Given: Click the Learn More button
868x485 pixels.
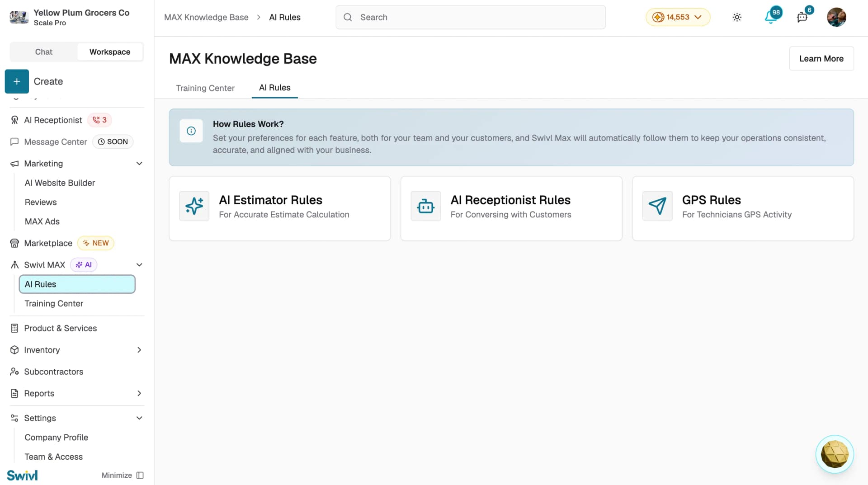Looking at the screenshot, I should coord(821,58).
